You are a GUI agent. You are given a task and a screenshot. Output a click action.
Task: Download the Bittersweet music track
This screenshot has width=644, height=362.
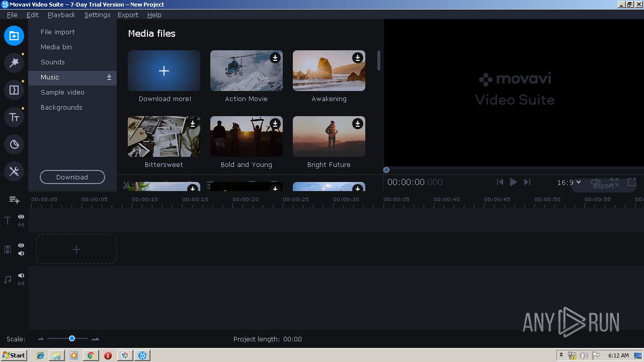click(x=193, y=124)
